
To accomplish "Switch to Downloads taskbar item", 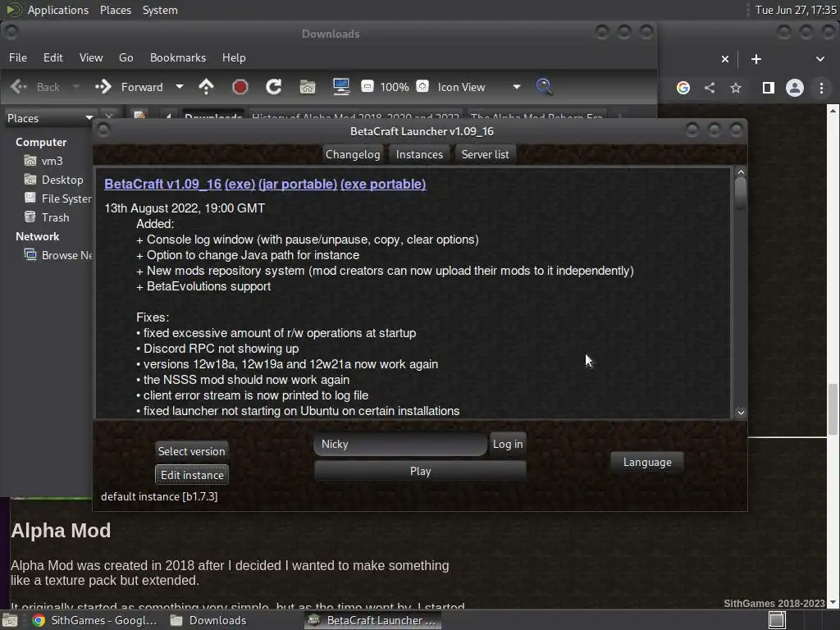I will tap(208, 620).
